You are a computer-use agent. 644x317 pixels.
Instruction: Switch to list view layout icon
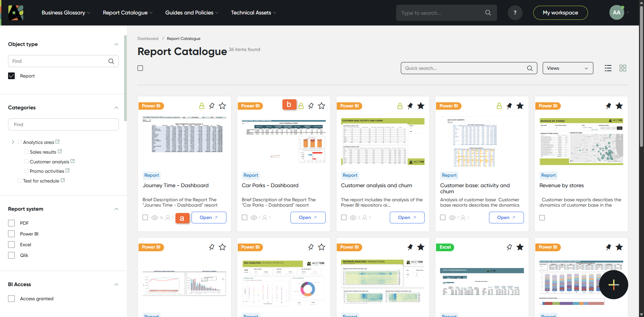[x=608, y=68]
